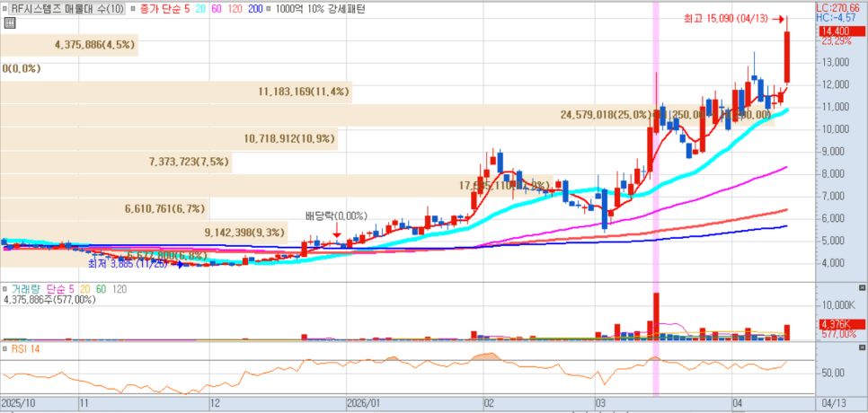This screenshot has width=868, height=413.
Task: Click the 2025/10 date on time axis
Action: (x=18, y=401)
